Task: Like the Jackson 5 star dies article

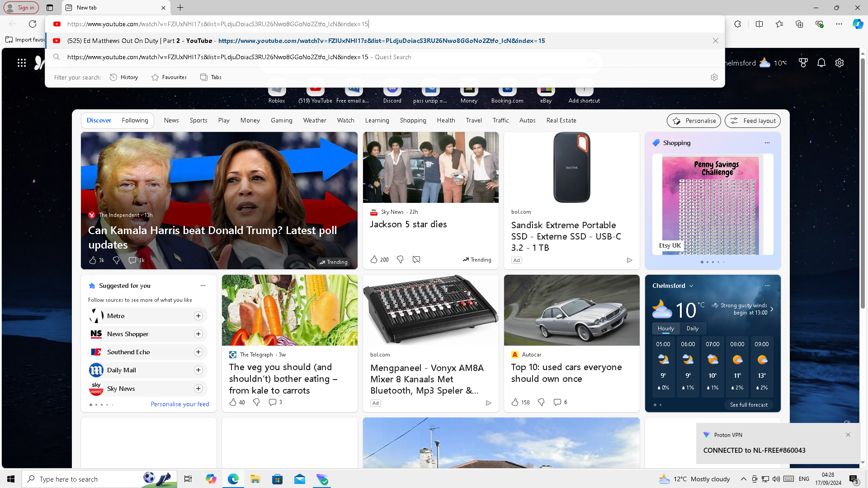Action: pos(374,259)
